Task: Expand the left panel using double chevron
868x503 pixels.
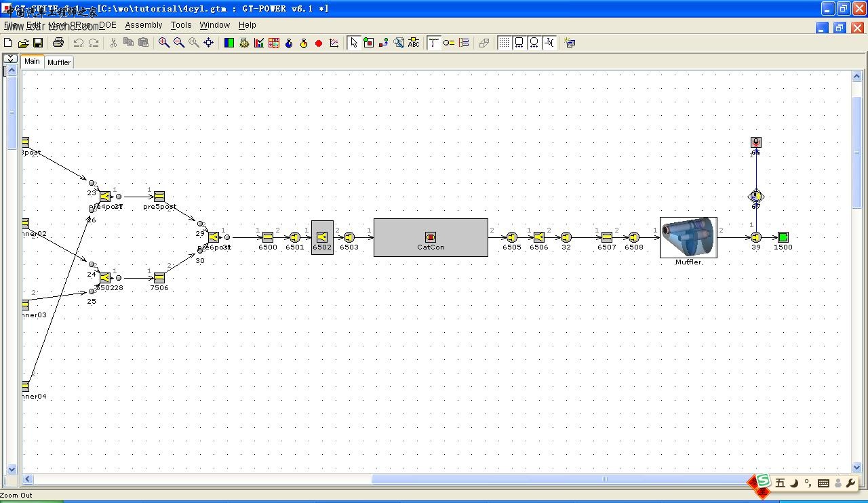Action: pyautogui.click(x=10, y=59)
